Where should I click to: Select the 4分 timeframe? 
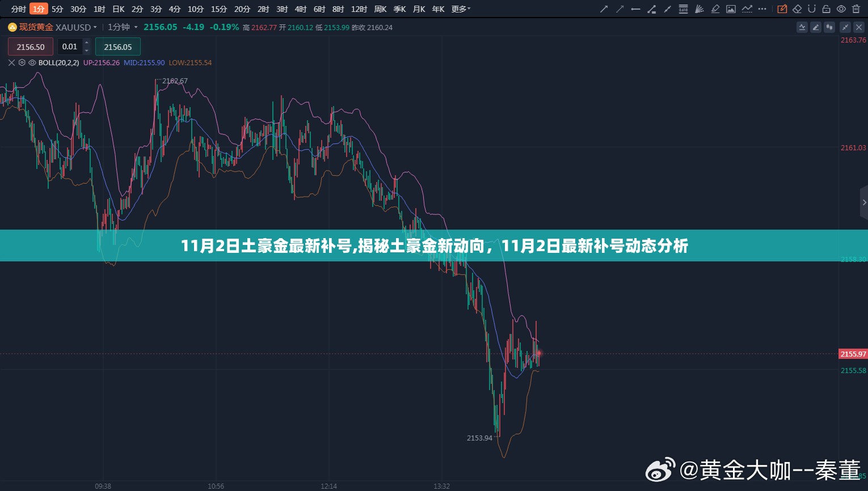click(175, 9)
